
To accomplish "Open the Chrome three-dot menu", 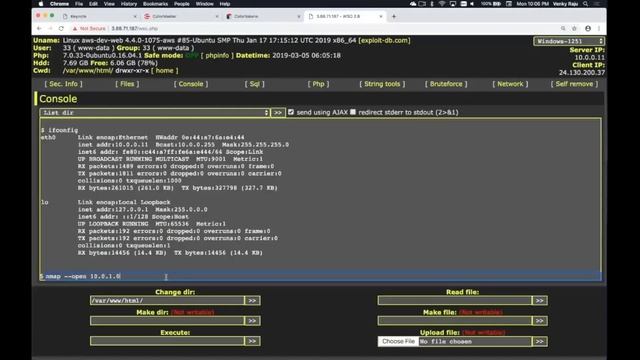I will pos(599,29).
